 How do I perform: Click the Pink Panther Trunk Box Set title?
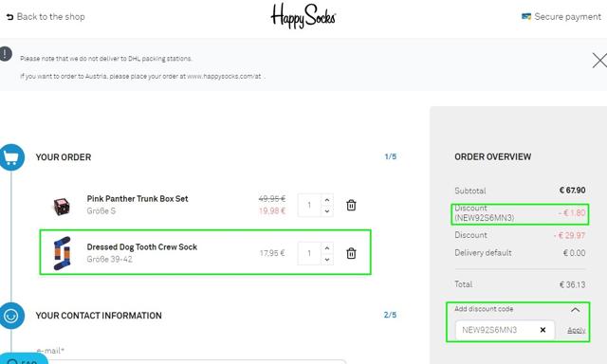click(x=138, y=199)
